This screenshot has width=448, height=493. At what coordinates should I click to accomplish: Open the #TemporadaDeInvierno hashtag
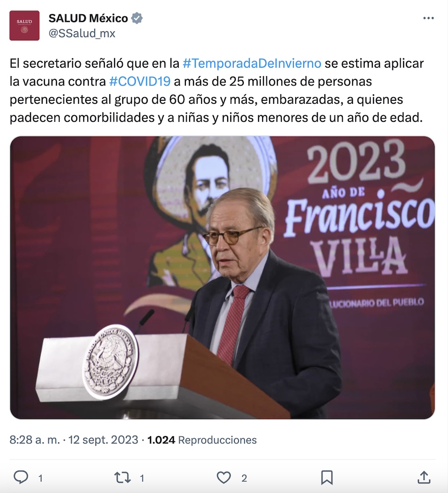[x=252, y=63]
